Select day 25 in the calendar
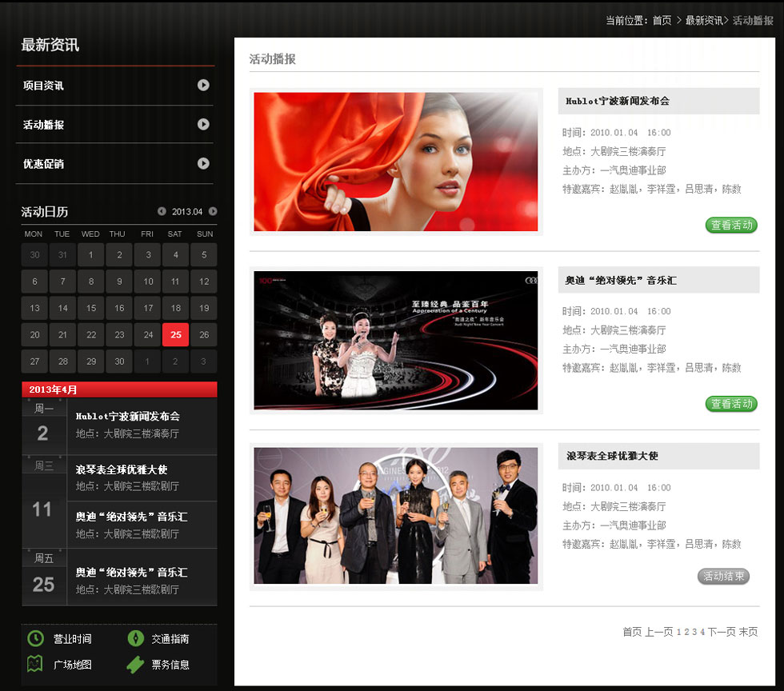The height and width of the screenshot is (691, 784). [x=175, y=335]
